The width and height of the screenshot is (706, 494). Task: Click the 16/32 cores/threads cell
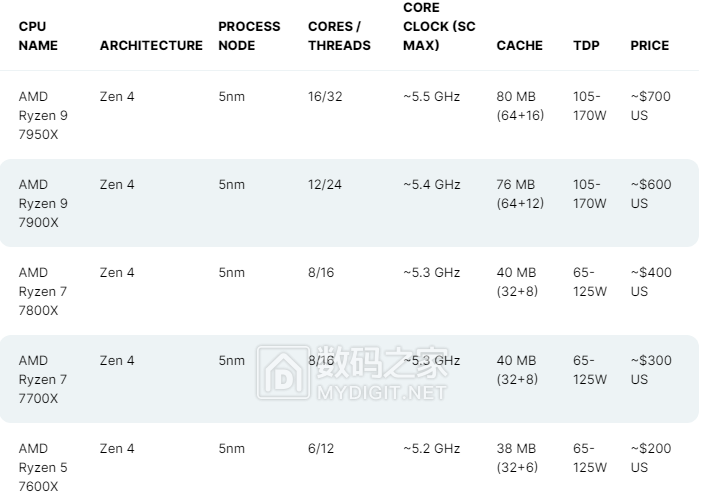click(324, 97)
